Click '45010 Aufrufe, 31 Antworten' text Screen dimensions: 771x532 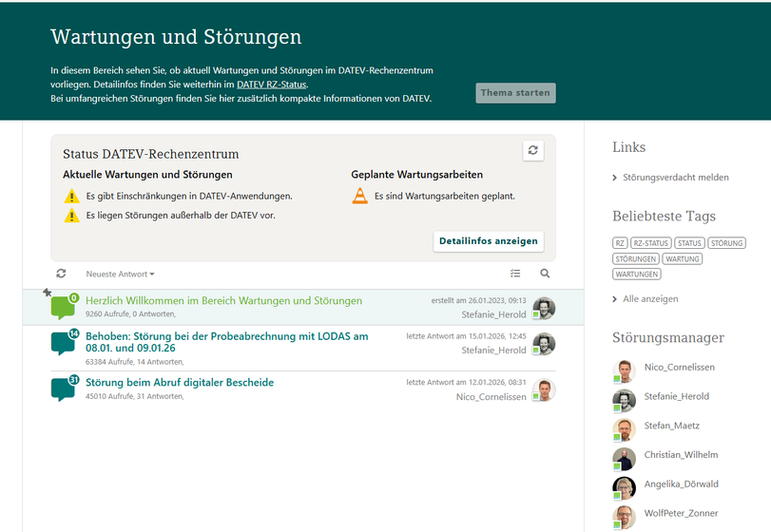(x=135, y=396)
